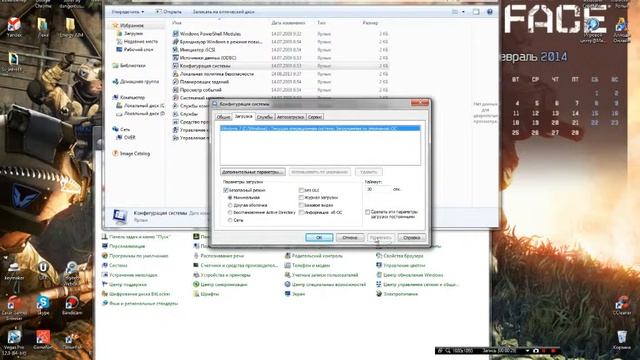The width and height of the screenshot is (640, 360).
Task: Tick the Информация об ОС checkbox
Action: point(301,213)
